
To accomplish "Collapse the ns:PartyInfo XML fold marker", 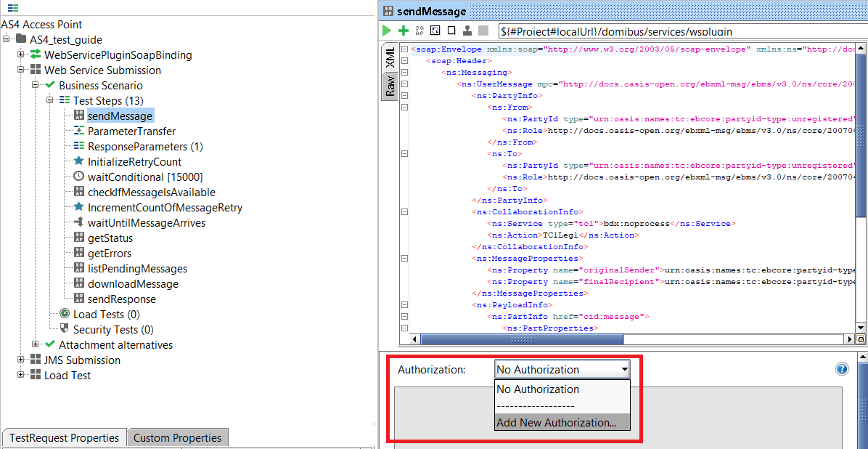I will pyautogui.click(x=404, y=95).
